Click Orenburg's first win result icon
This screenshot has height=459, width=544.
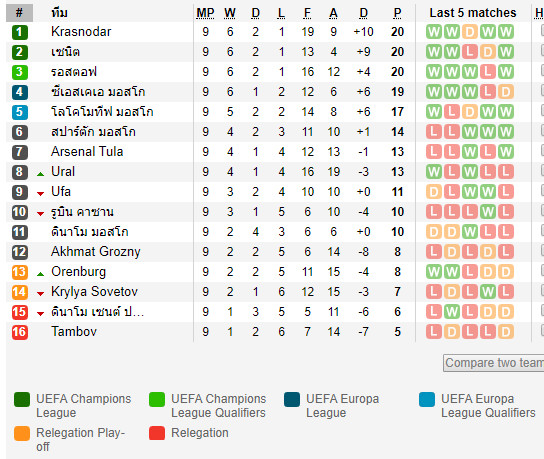click(434, 272)
